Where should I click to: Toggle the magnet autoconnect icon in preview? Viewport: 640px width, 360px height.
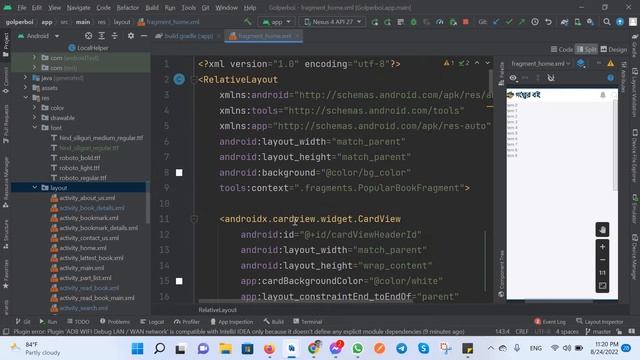(551, 78)
